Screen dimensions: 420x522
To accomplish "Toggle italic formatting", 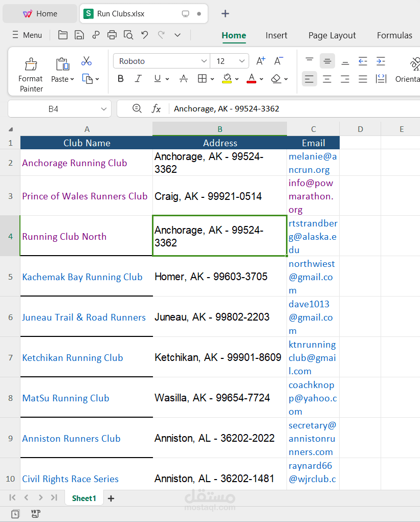I will coord(138,79).
